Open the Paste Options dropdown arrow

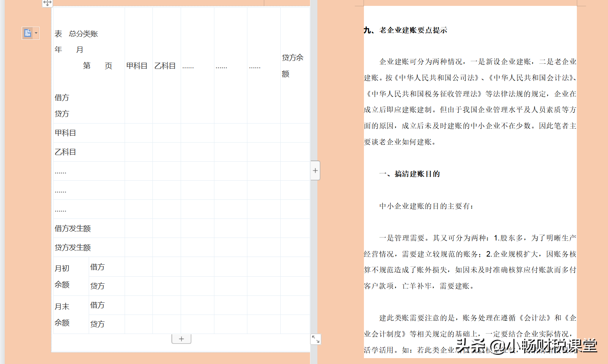click(36, 33)
